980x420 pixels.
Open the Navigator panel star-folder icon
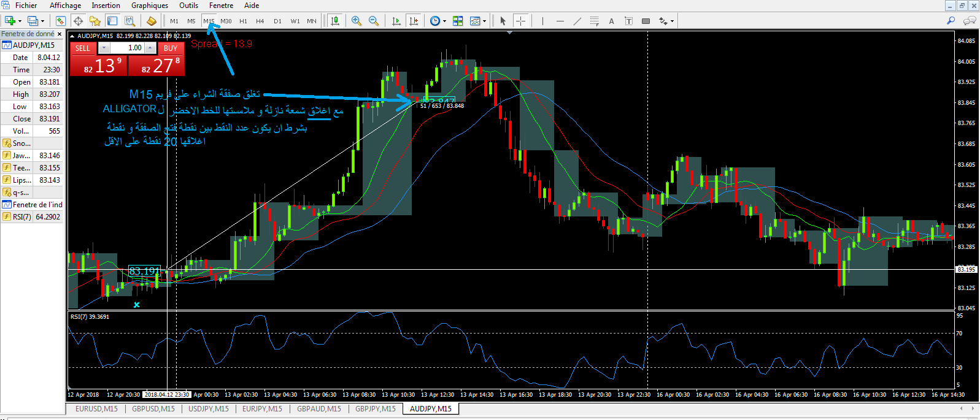pyautogui.click(x=95, y=21)
